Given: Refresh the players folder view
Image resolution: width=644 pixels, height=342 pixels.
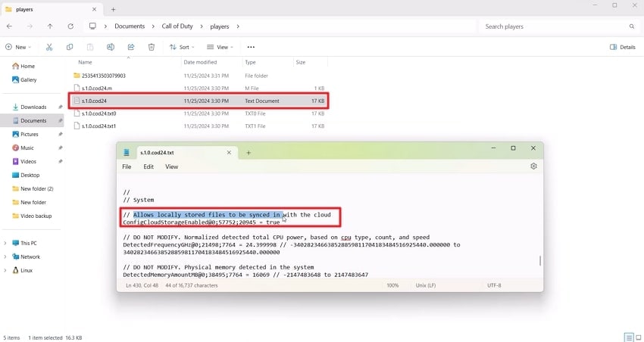Looking at the screenshot, I should coord(70,26).
